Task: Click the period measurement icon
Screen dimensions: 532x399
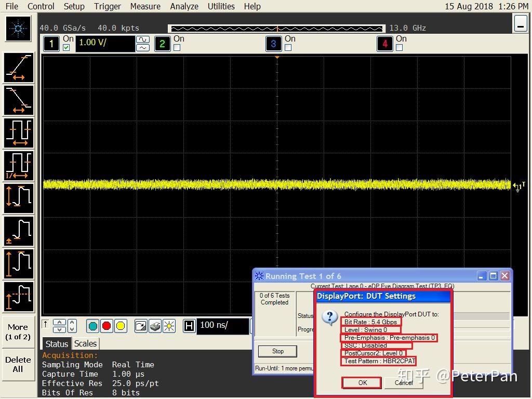Action: pos(19,132)
